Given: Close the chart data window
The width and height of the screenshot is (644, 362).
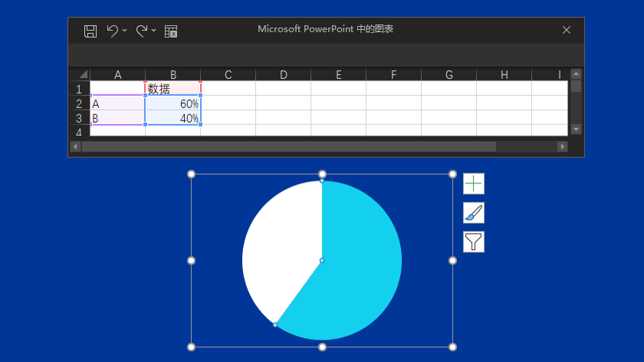Looking at the screenshot, I should (x=567, y=30).
